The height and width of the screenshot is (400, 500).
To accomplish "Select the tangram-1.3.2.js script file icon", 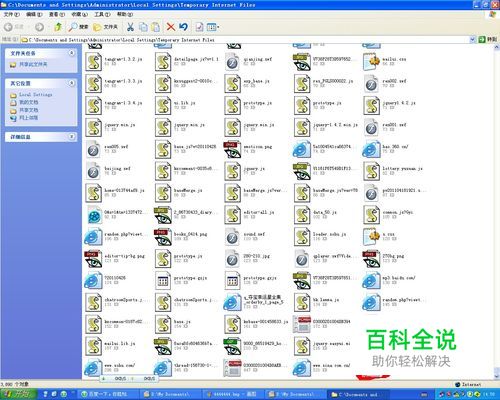I will coord(93,62).
